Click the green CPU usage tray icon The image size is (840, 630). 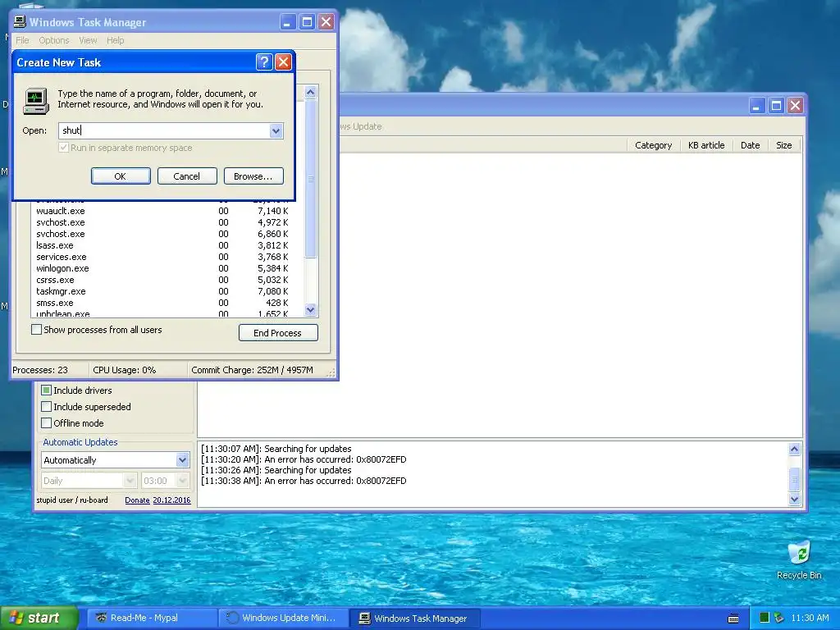(765, 618)
